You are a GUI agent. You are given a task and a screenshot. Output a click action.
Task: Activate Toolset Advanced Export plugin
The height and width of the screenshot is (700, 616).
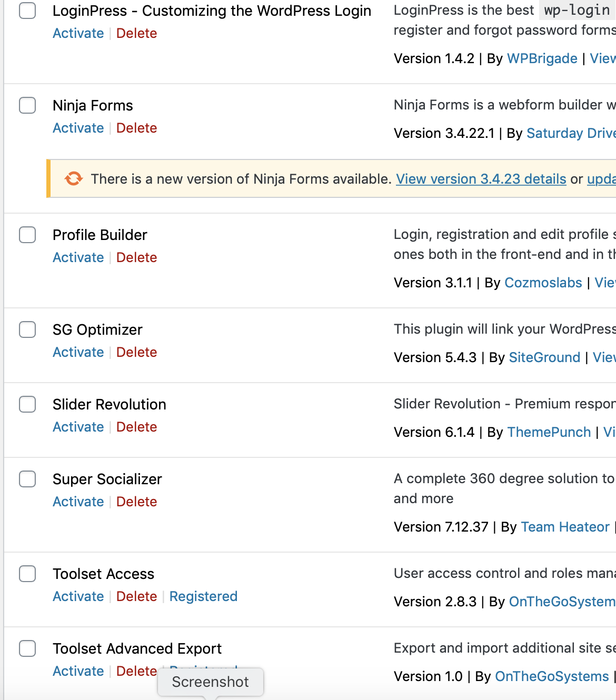(78, 671)
